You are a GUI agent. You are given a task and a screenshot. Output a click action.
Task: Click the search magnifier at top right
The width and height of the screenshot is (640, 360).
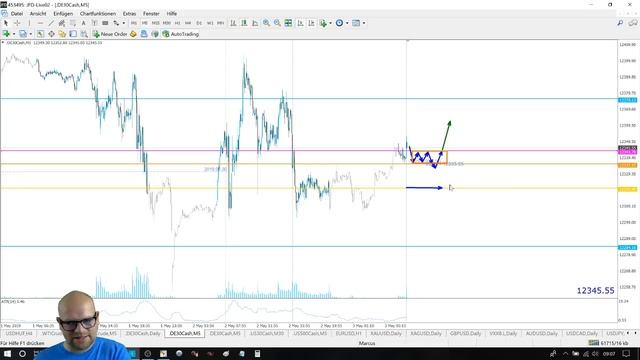(x=620, y=23)
